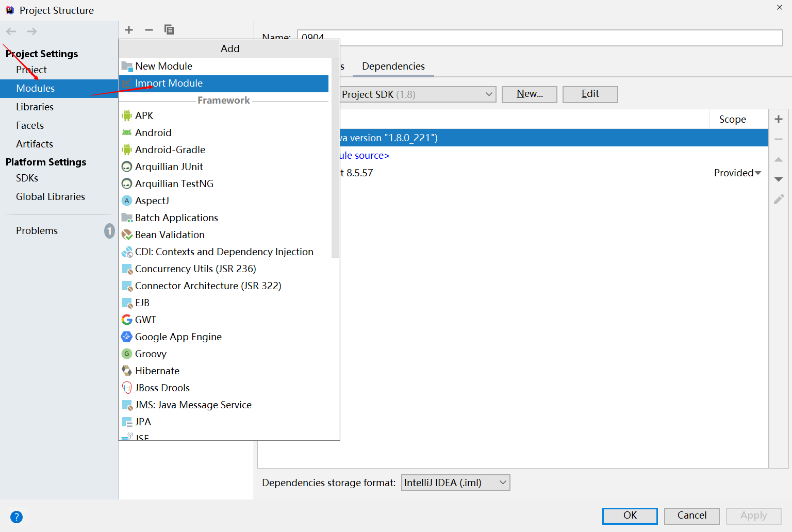
Task: Click the OK button
Action: [x=630, y=516]
